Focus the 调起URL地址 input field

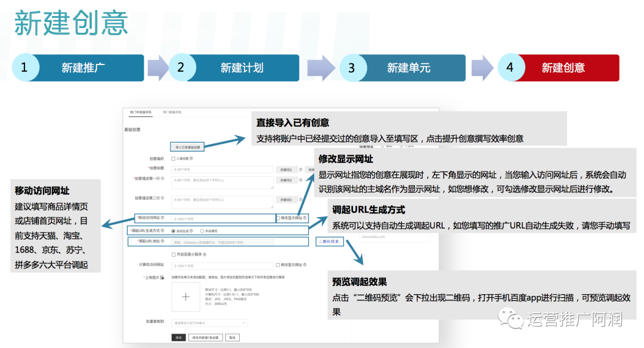tap(222, 242)
